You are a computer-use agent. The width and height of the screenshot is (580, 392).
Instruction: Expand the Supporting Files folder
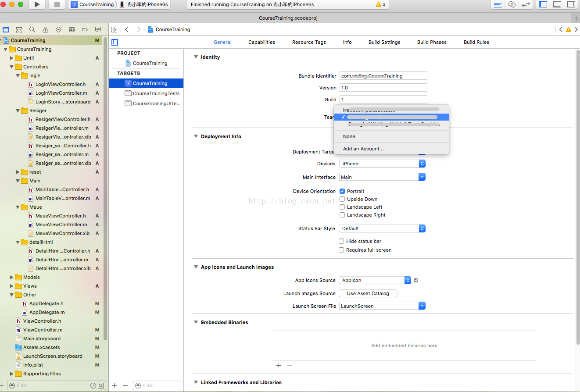[12, 374]
